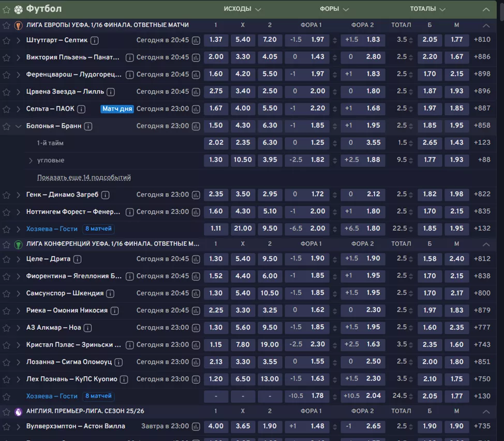Star the Сельта – ПАОК match
The height and width of the screenshot is (441, 504).
click(x=6, y=109)
